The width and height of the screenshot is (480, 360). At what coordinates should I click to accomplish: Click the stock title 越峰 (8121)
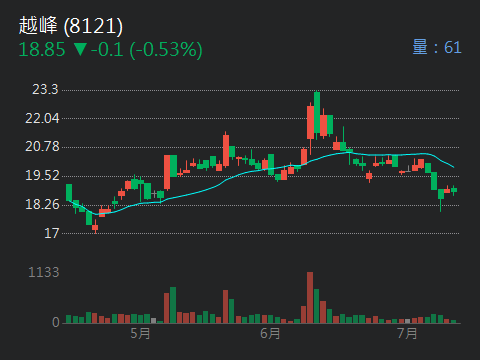[71, 26]
